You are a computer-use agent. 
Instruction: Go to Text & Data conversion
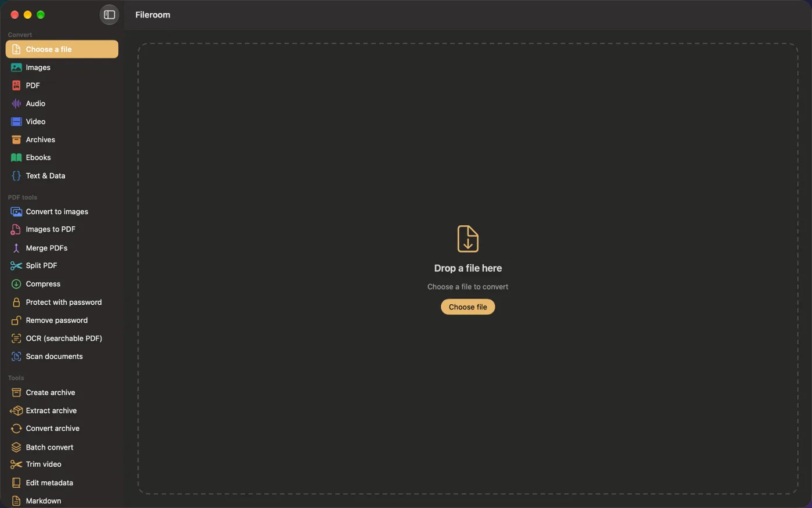coord(62,175)
